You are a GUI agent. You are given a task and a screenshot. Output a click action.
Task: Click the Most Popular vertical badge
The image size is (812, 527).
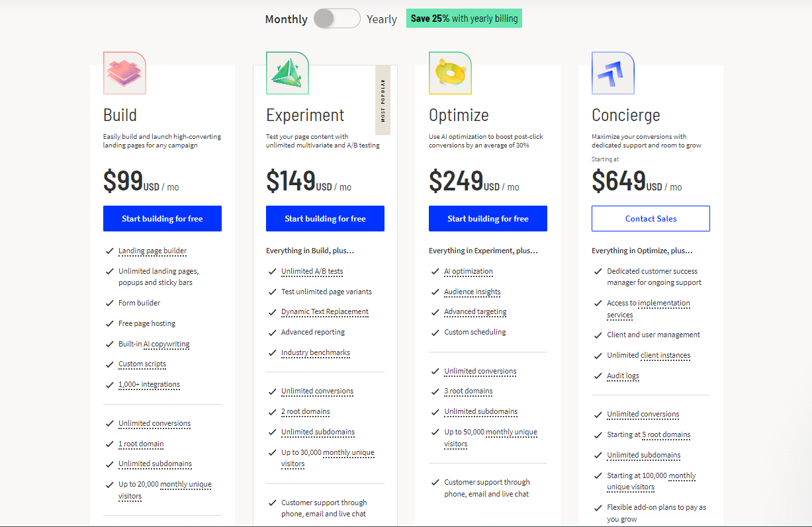[x=383, y=100]
